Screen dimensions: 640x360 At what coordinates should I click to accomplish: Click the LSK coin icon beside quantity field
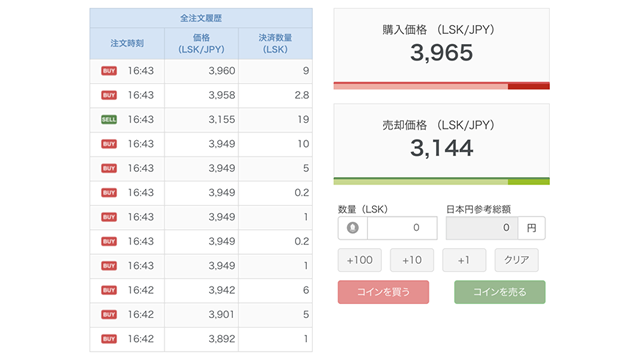[x=353, y=228]
